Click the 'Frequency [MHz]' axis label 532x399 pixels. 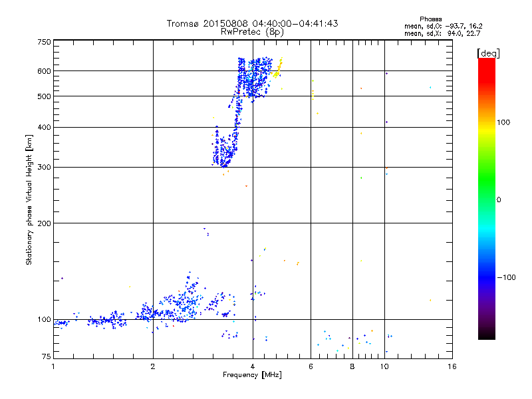[252, 375]
